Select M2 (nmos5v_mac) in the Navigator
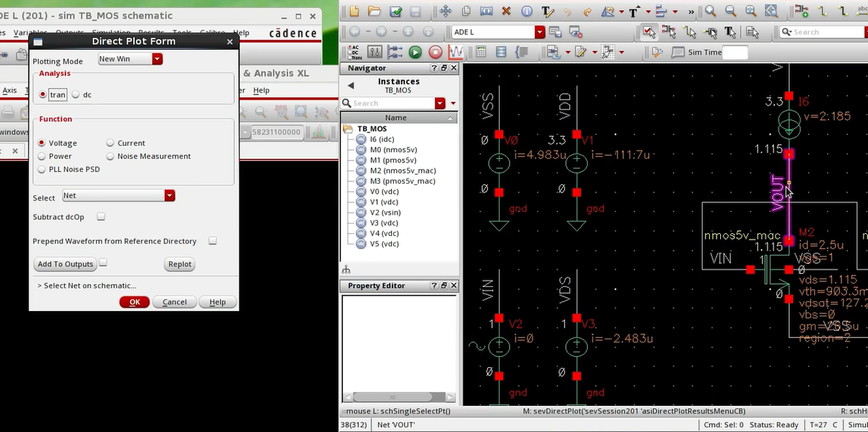This screenshot has height=432, width=868. click(x=402, y=170)
